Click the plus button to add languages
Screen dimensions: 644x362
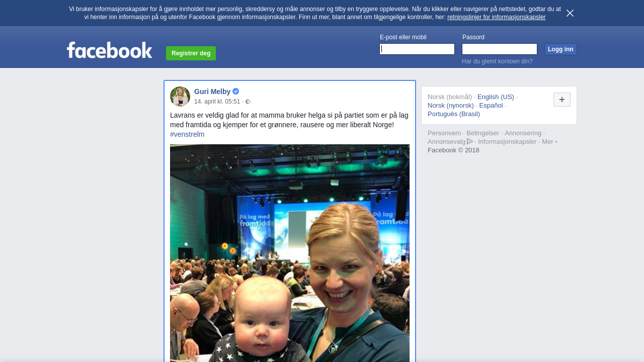tap(562, 100)
